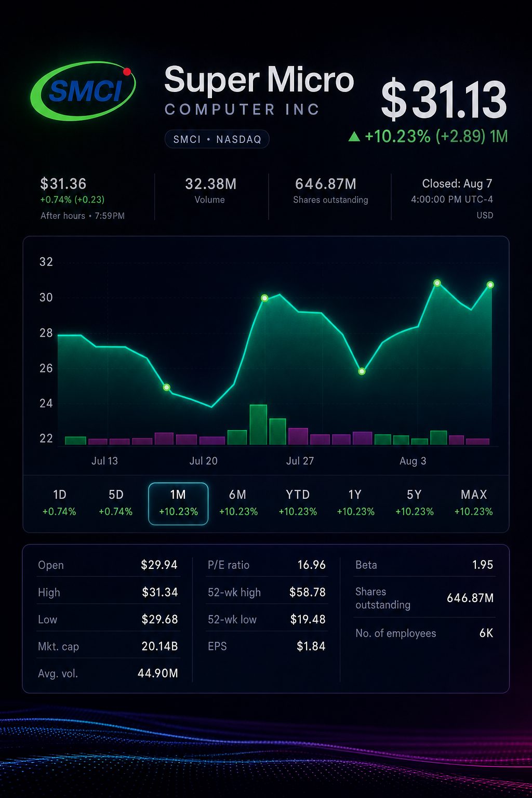The height and width of the screenshot is (798, 532).
Task: Click the EPS value $1.84
Action: pyautogui.click(x=311, y=646)
